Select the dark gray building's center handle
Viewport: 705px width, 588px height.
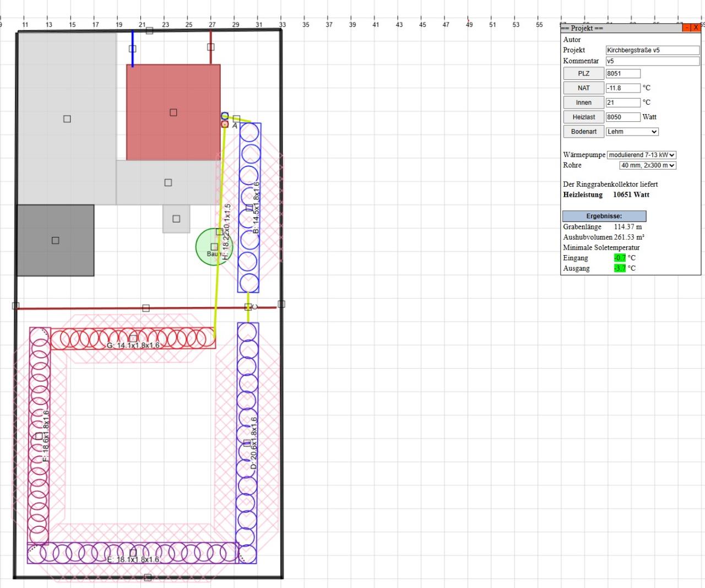coord(55,240)
